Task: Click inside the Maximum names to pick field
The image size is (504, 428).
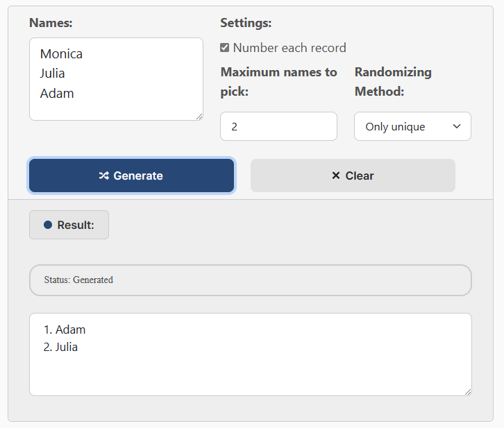Action: tap(278, 126)
